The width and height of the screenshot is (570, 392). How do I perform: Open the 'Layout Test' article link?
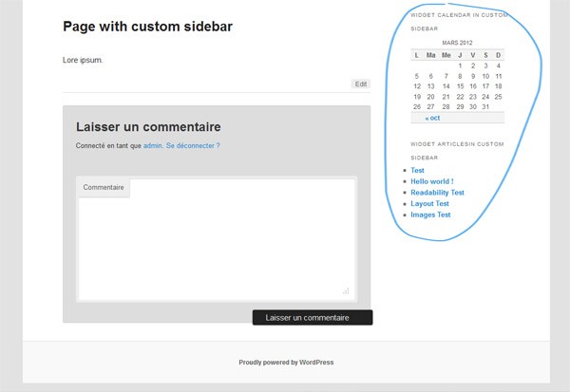tap(429, 203)
